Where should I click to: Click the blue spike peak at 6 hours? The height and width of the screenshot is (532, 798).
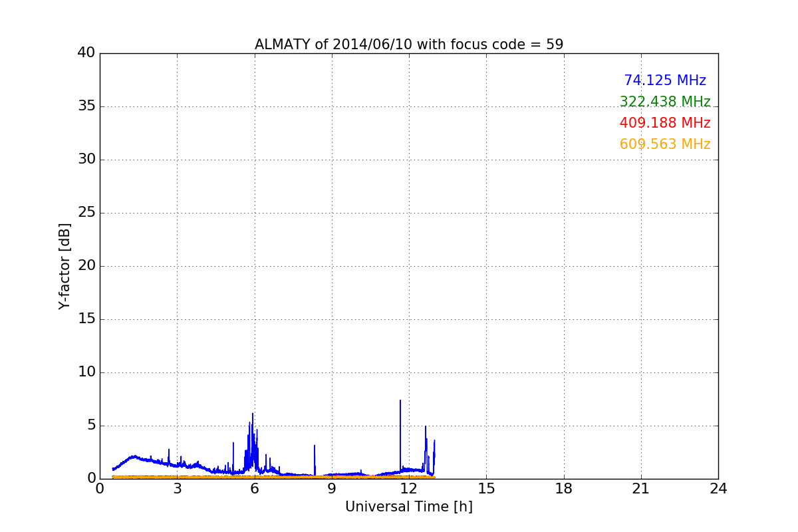[x=253, y=414]
